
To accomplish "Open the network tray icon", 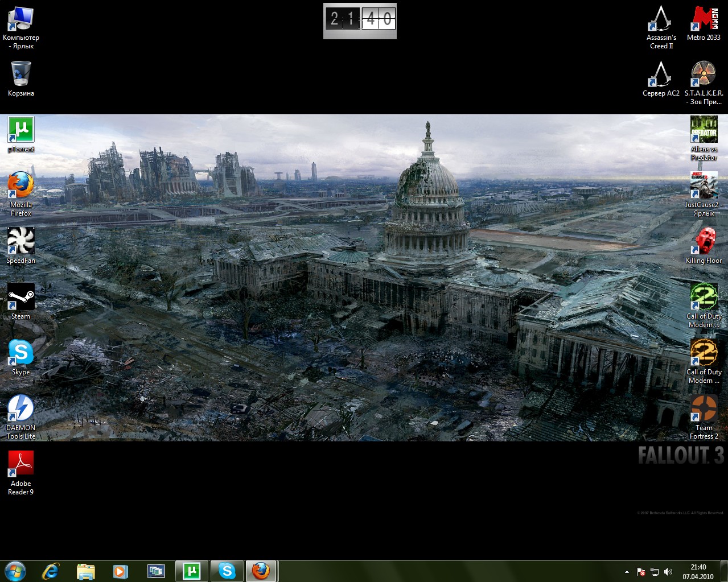I will 655,572.
